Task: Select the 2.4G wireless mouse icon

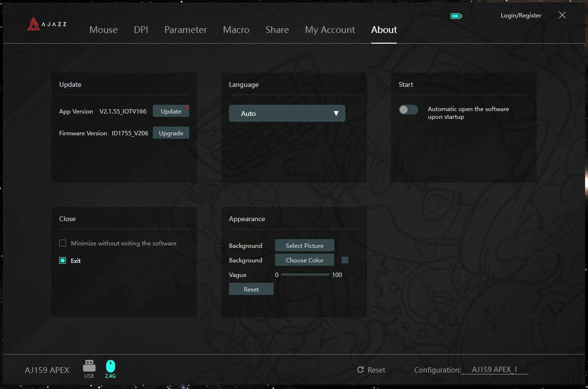Action: coord(111,366)
